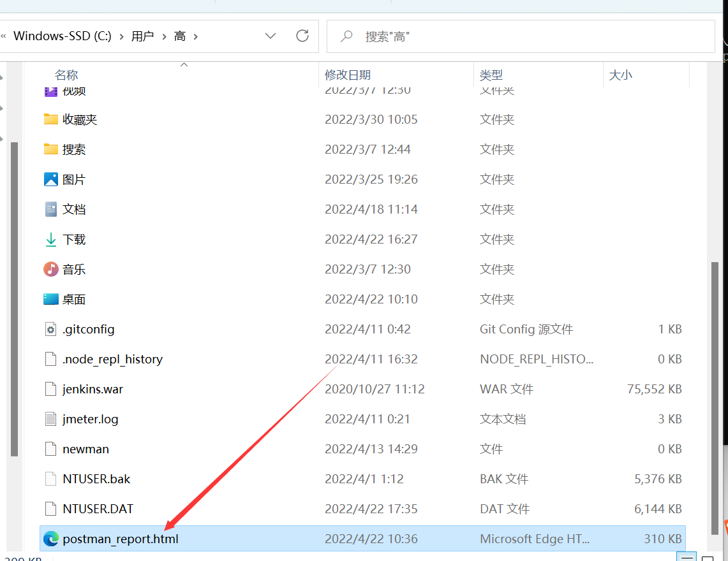
Task: Select the 下载 folder name
Action: [74, 240]
